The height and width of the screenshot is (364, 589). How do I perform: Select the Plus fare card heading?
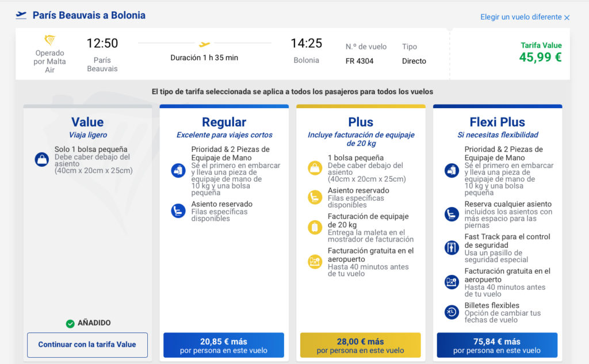(x=361, y=122)
